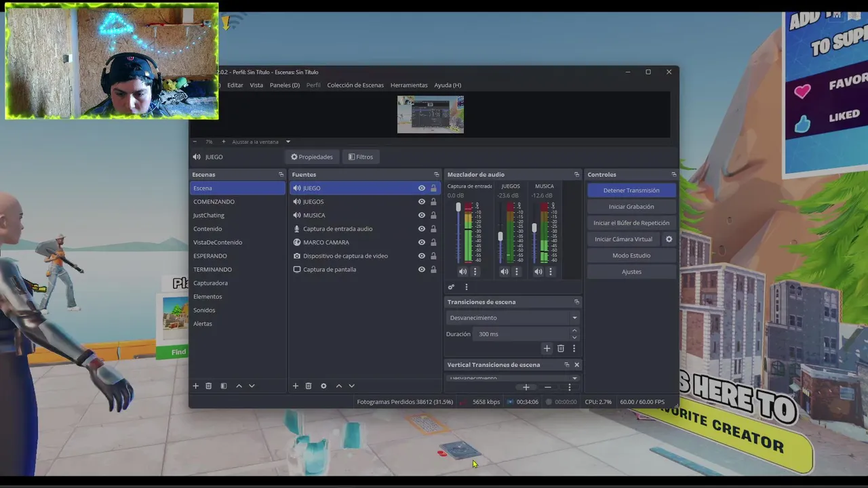The image size is (868, 488).
Task: Start Iniciar el Búfer de Repetición
Action: [x=631, y=223]
